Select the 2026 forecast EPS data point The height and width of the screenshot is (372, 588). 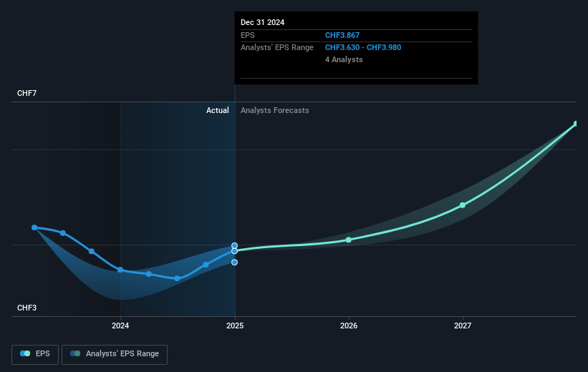click(x=349, y=240)
